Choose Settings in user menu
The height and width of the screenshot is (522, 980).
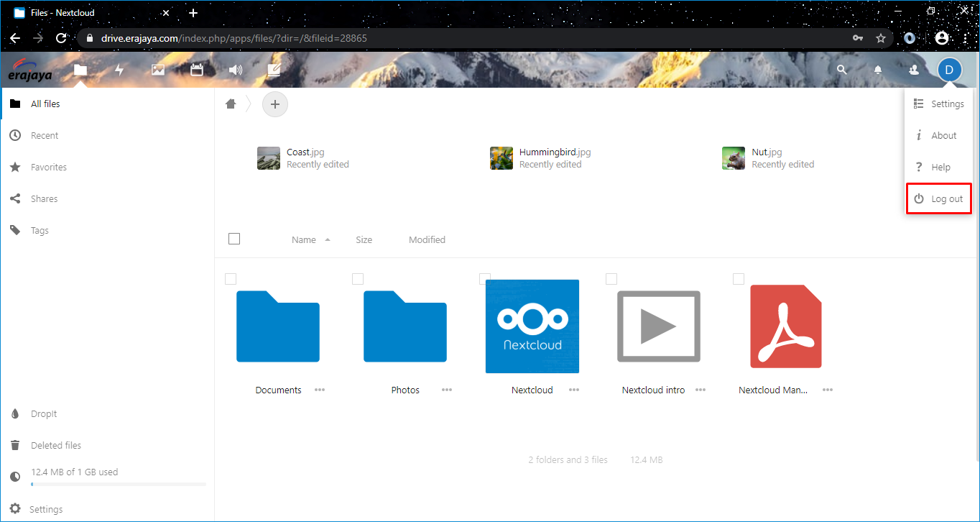click(940, 104)
